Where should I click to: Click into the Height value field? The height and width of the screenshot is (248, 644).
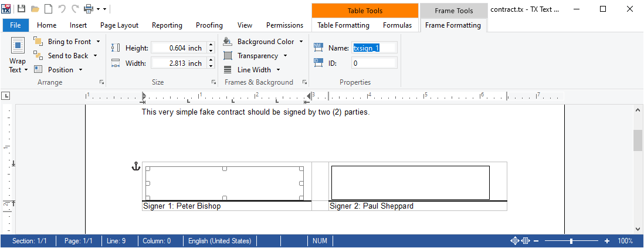(x=179, y=48)
